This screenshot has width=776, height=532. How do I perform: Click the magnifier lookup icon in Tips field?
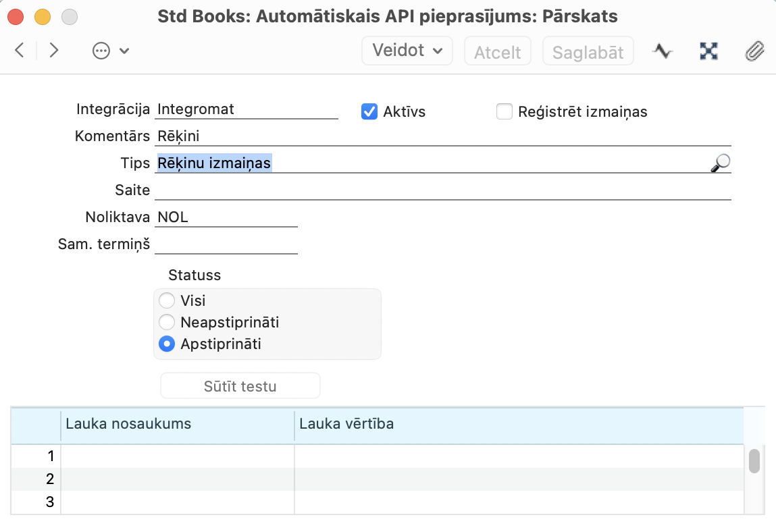721,163
